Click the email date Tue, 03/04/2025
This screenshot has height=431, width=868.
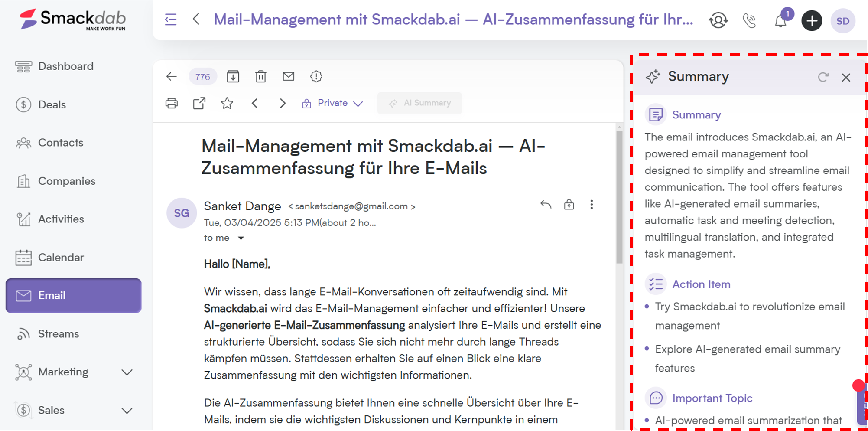(290, 223)
